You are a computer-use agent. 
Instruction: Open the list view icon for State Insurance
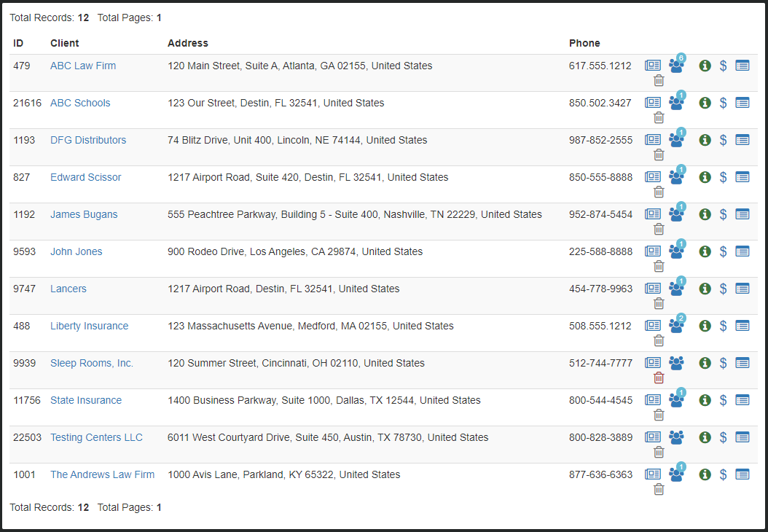[x=742, y=400]
